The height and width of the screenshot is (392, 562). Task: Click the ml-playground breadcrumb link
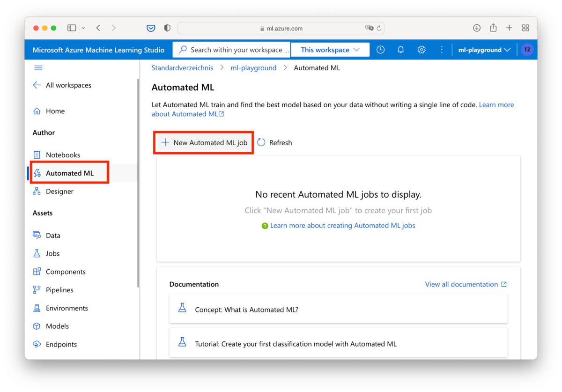click(253, 68)
